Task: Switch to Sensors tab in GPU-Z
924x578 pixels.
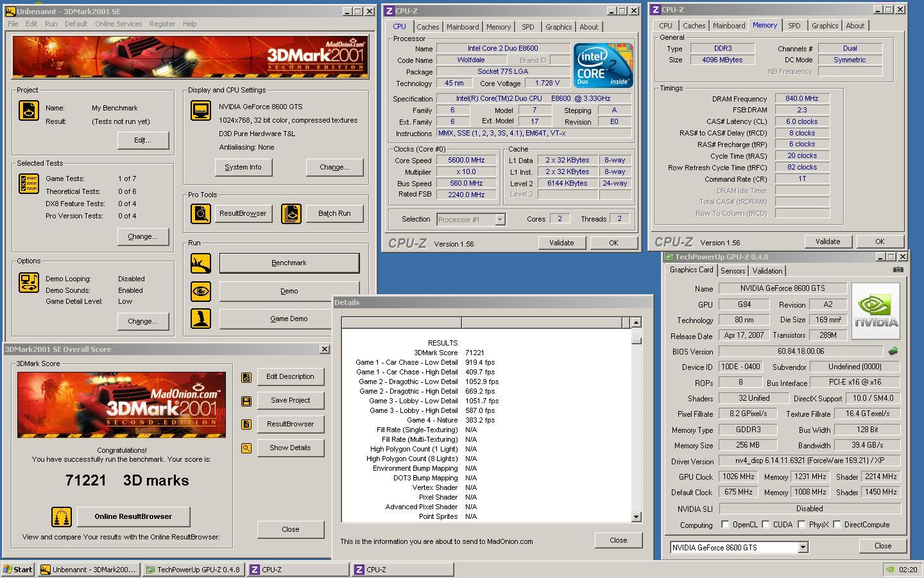Action: 733,271
